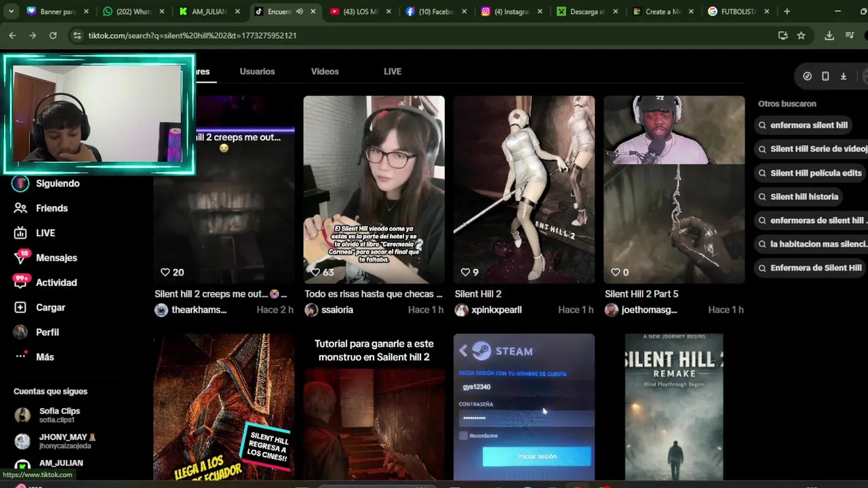Image resolution: width=868 pixels, height=488 pixels.
Task: Open the media control playlist icon
Action: click(x=850, y=35)
